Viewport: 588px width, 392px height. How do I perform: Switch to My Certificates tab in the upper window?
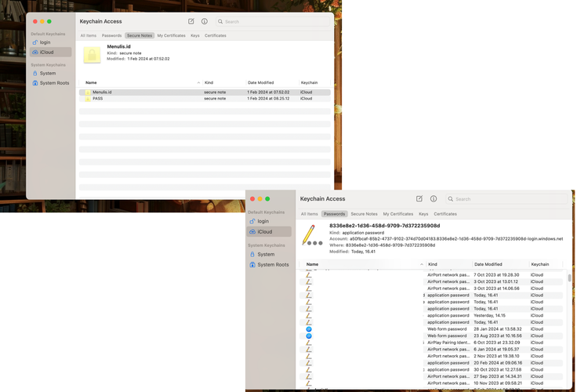pyautogui.click(x=171, y=35)
